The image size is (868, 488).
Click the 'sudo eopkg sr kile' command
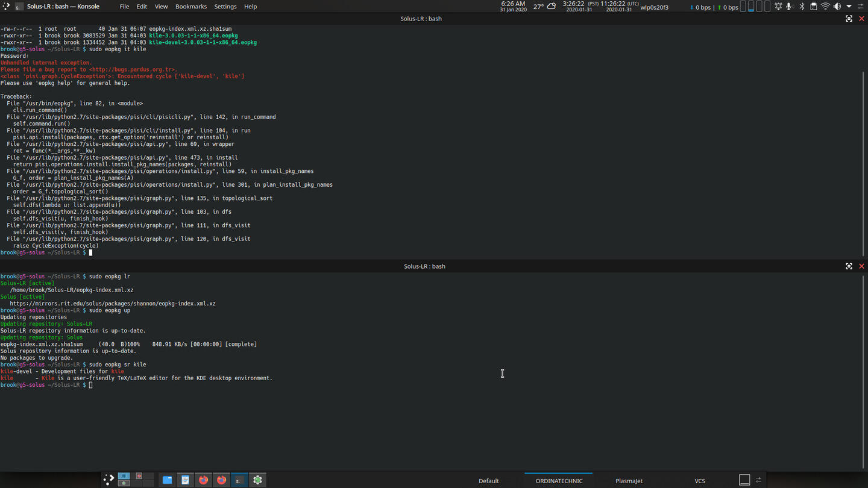[x=118, y=364]
